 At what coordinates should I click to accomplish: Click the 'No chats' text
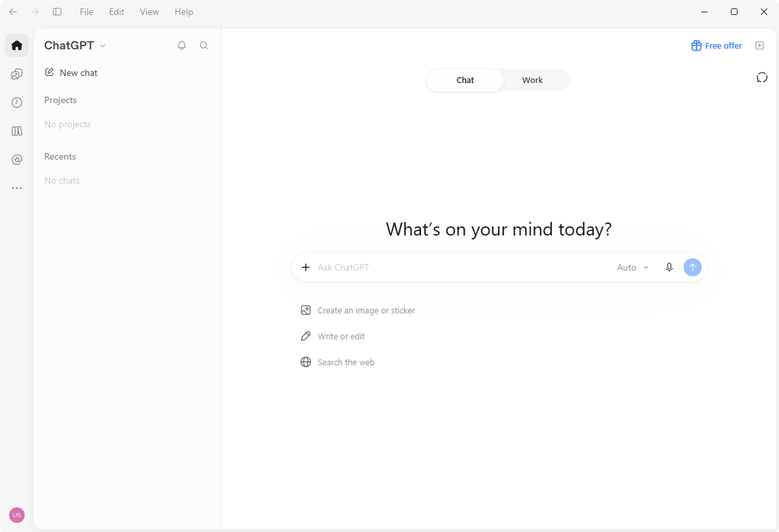click(x=62, y=180)
